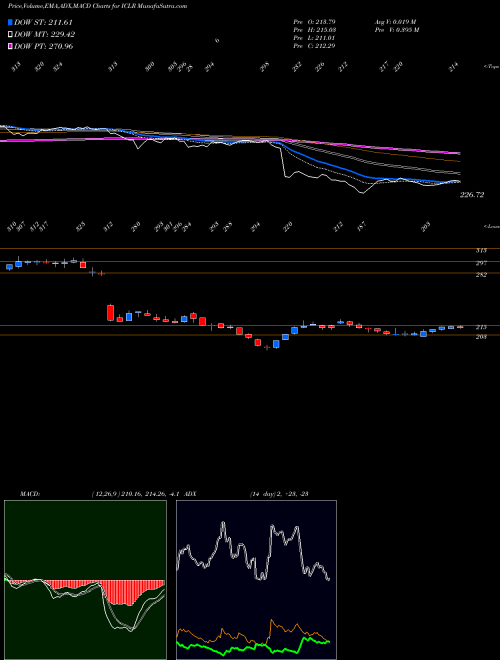Click the magenta DOW PT legend swatch
This screenshot has height=660, width=500.
10,46
